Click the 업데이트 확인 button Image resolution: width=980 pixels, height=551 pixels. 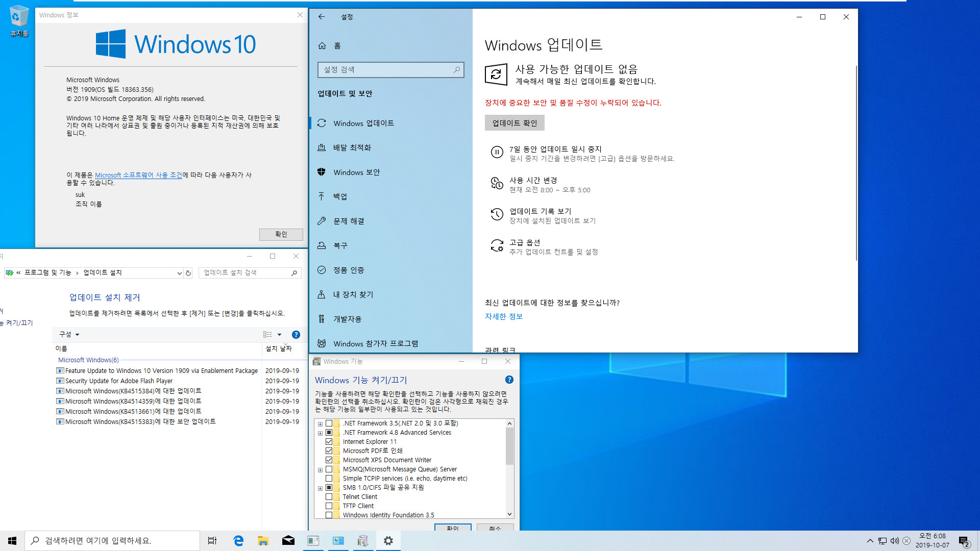(x=514, y=123)
